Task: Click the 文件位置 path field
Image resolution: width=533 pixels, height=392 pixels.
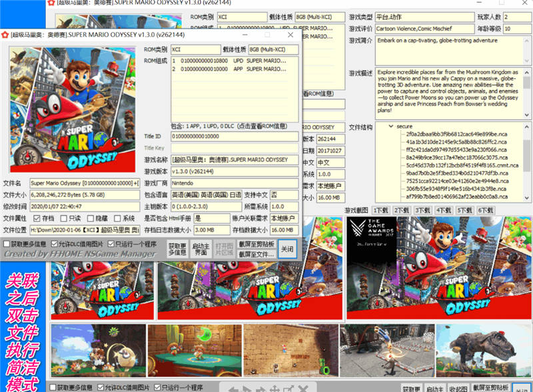Action: click(85, 230)
